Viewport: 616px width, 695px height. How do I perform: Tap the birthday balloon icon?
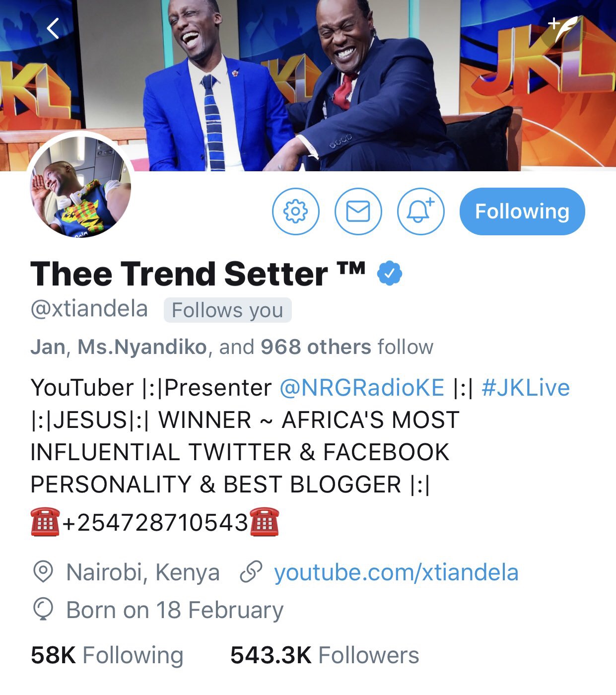pos(43,609)
